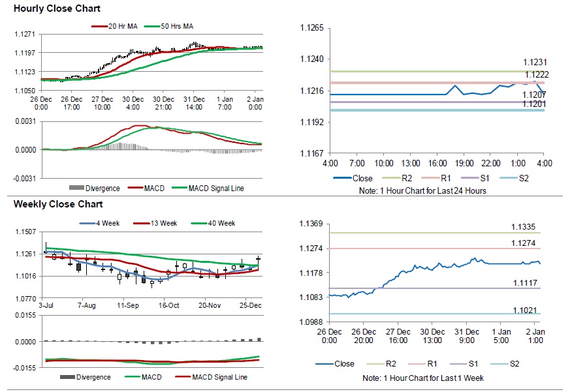
Task: Click the 1.1507 weekly y-axis value
Action: tap(26, 232)
